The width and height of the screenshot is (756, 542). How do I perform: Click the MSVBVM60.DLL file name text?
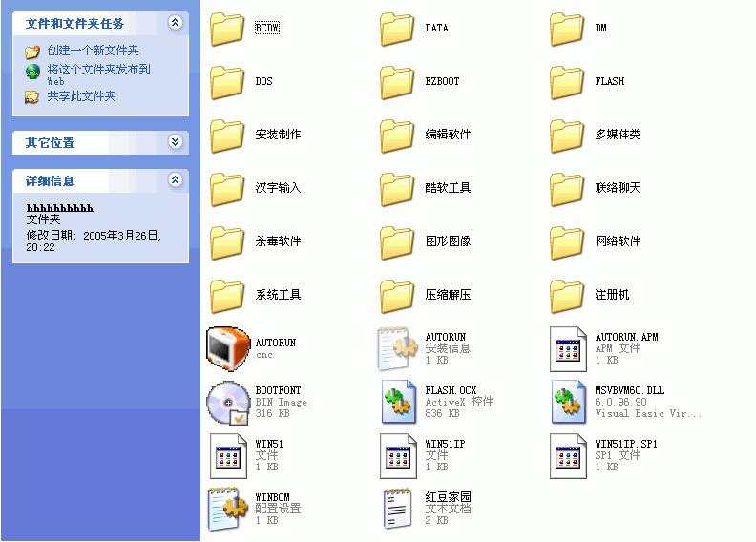(630, 390)
